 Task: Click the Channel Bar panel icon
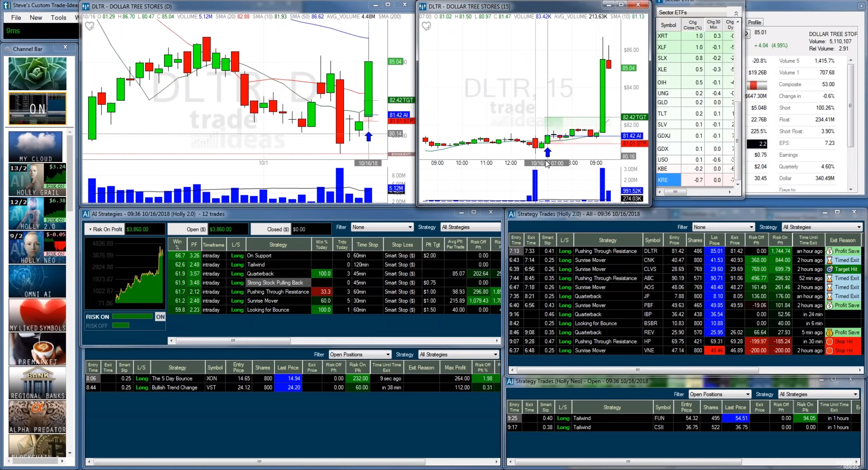coord(7,48)
